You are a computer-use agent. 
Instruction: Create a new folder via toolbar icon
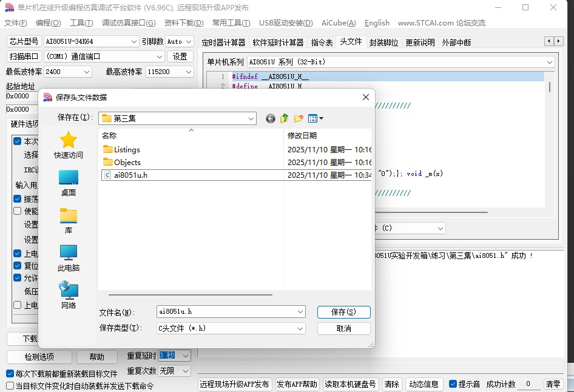[x=298, y=118]
